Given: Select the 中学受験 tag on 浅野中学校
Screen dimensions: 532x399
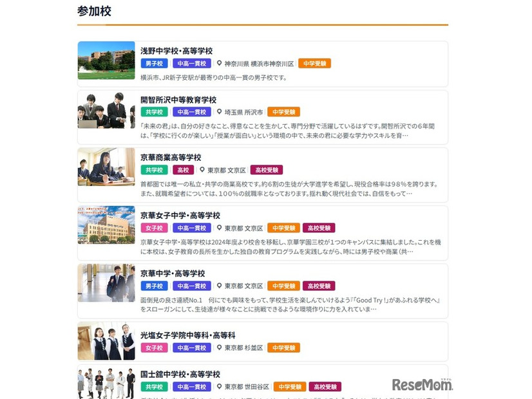Looking at the screenshot, I should point(315,64).
